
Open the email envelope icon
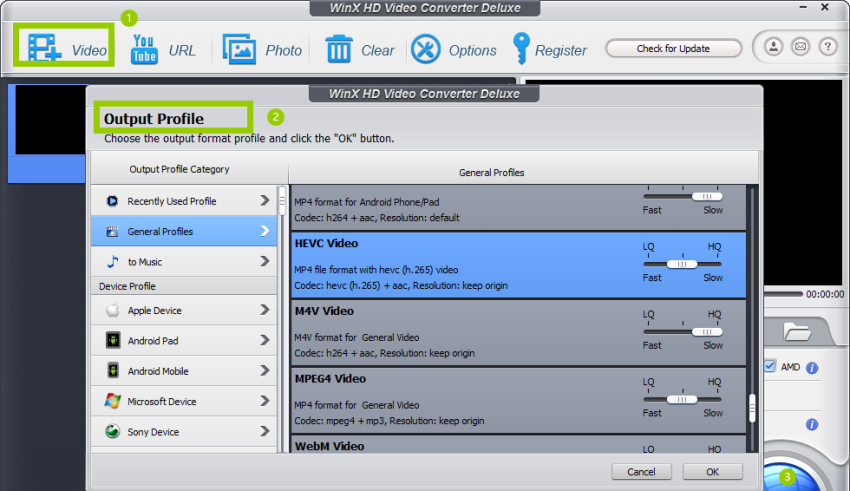[800, 47]
